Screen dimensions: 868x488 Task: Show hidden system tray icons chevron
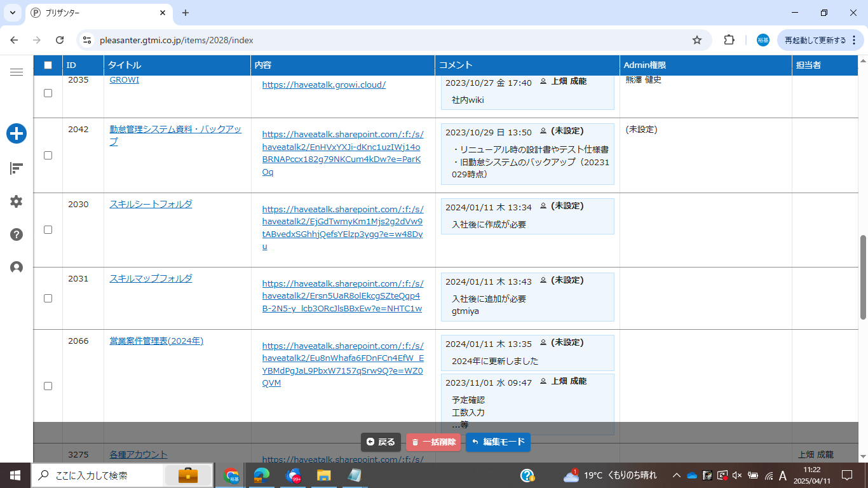(677, 475)
